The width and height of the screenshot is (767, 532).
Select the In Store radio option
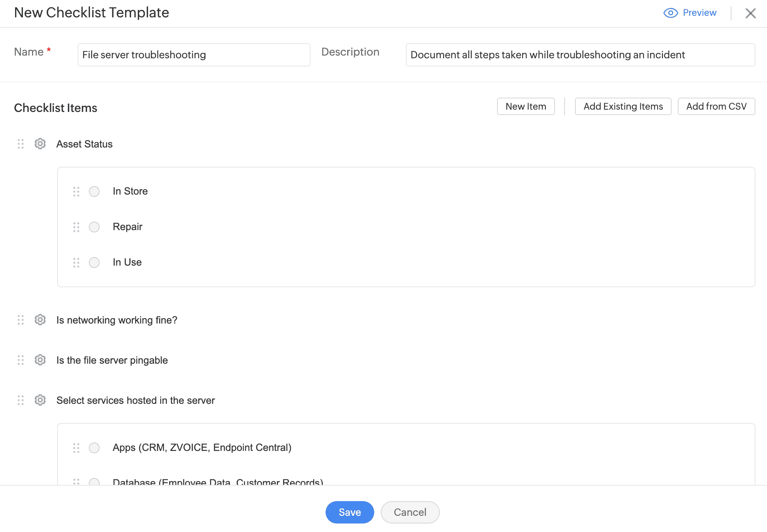click(x=94, y=191)
